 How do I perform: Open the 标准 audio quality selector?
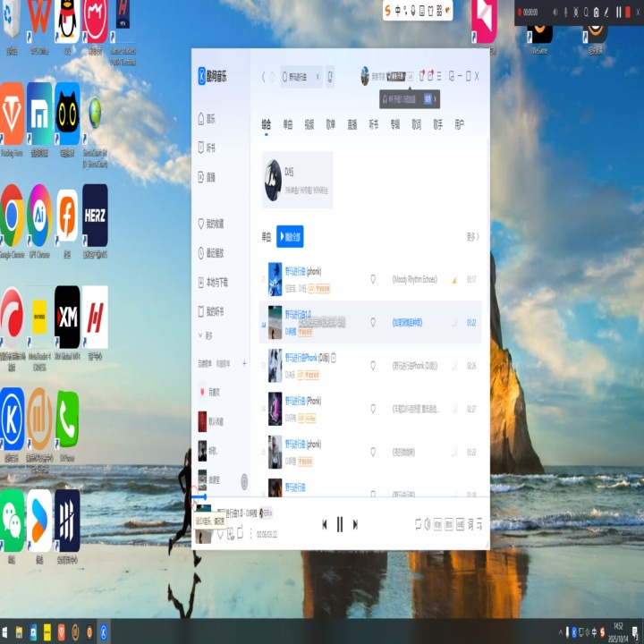437,524
